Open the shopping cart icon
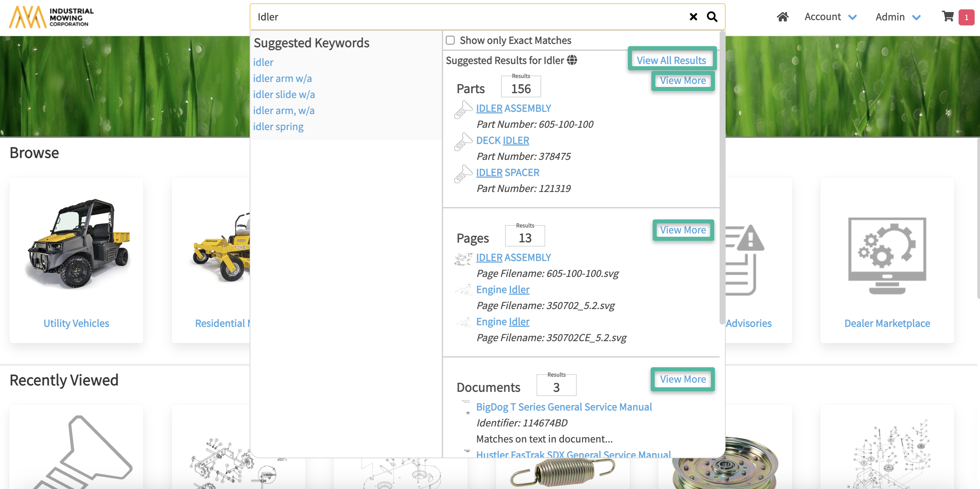980x489 pixels. click(948, 16)
